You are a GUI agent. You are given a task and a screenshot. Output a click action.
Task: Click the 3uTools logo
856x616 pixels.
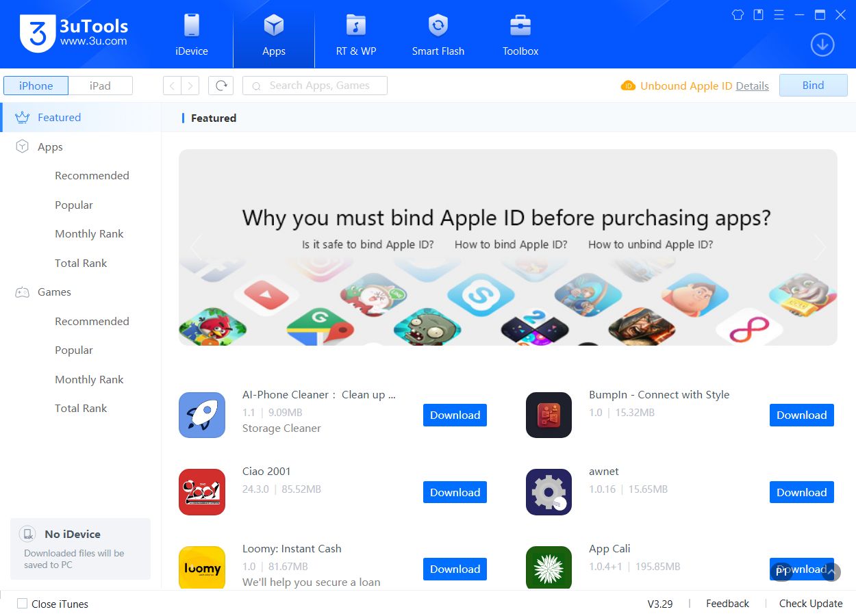coord(74,33)
